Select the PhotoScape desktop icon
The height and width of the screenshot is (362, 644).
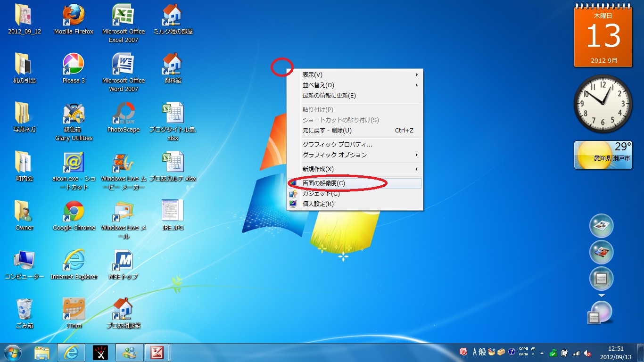[124, 118]
